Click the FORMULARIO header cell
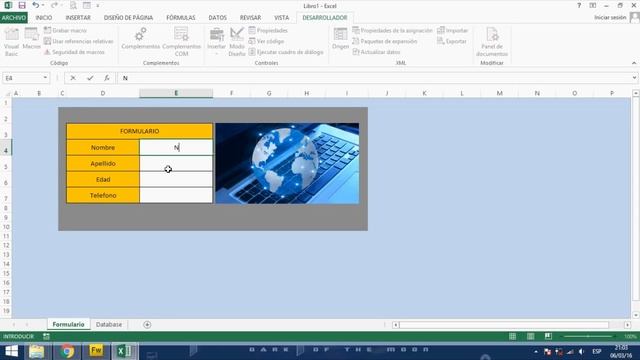Image resolution: width=640 pixels, height=360 pixels. pyautogui.click(x=140, y=131)
